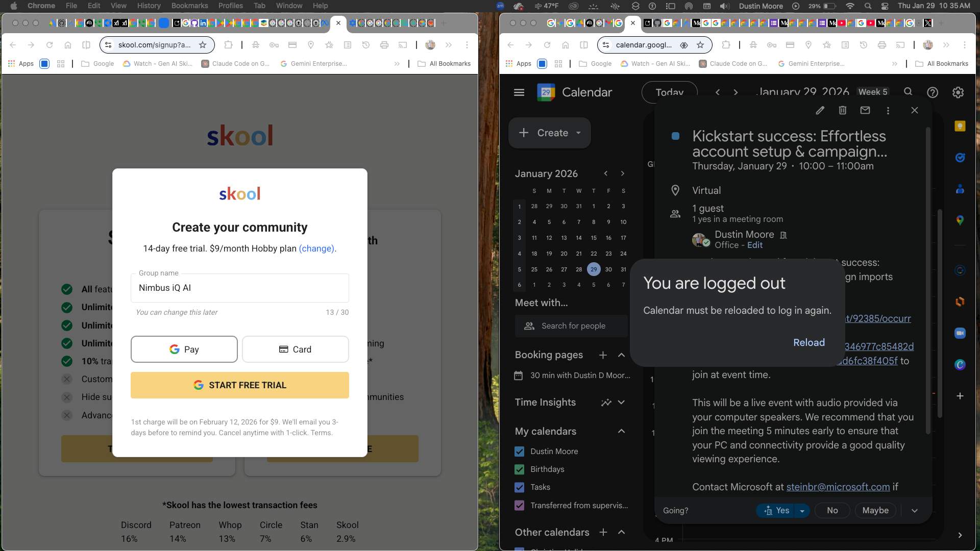This screenshot has width=980, height=551.
Task: Uncheck the Birthdays calendar checkbox
Action: coord(520,469)
